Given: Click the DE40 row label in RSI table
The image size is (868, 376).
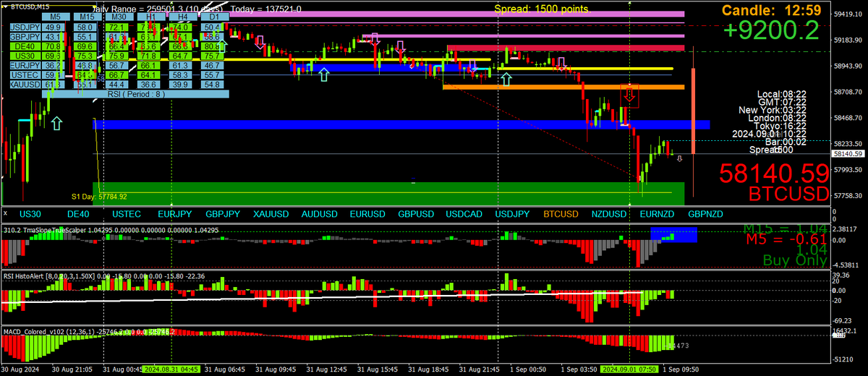Looking at the screenshot, I should click(x=25, y=46).
